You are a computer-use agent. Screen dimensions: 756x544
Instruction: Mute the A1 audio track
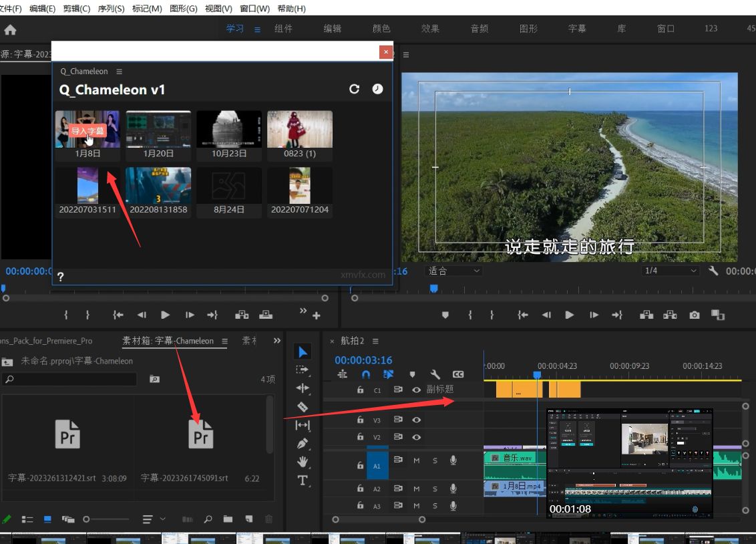(x=417, y=460)
